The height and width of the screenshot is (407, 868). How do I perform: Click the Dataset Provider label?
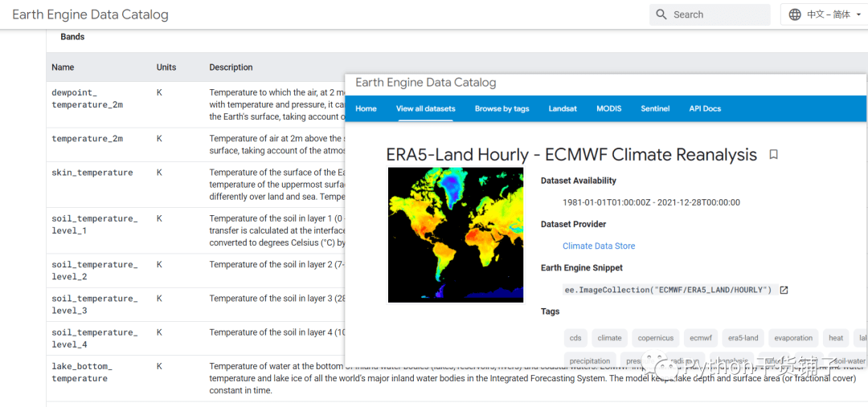pyautogui.click(x=574, y=224)
